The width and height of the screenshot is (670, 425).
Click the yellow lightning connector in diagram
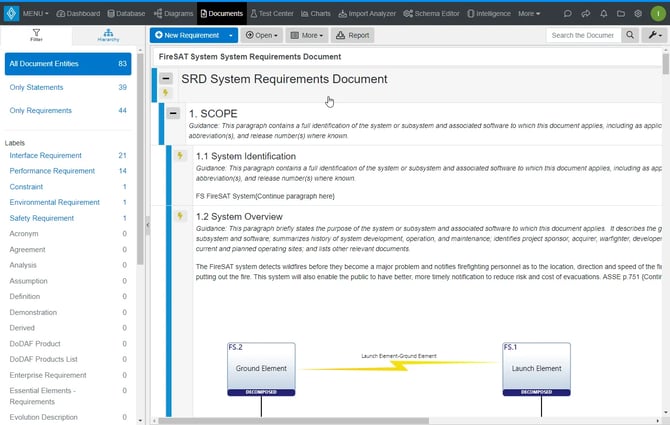click(400, 365)
